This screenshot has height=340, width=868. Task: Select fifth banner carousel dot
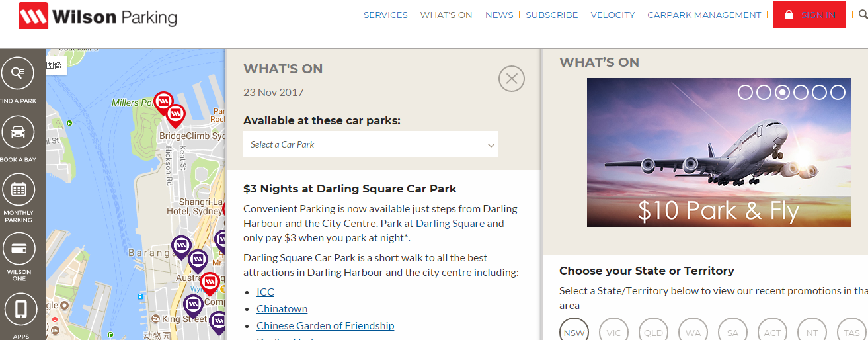[x=819, y=92]
